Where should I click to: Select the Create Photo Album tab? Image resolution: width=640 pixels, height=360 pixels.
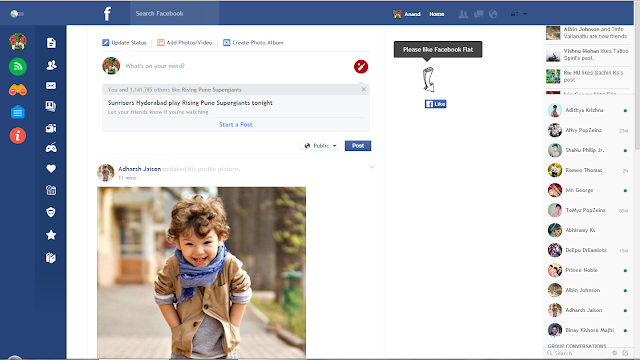[253, 42]
